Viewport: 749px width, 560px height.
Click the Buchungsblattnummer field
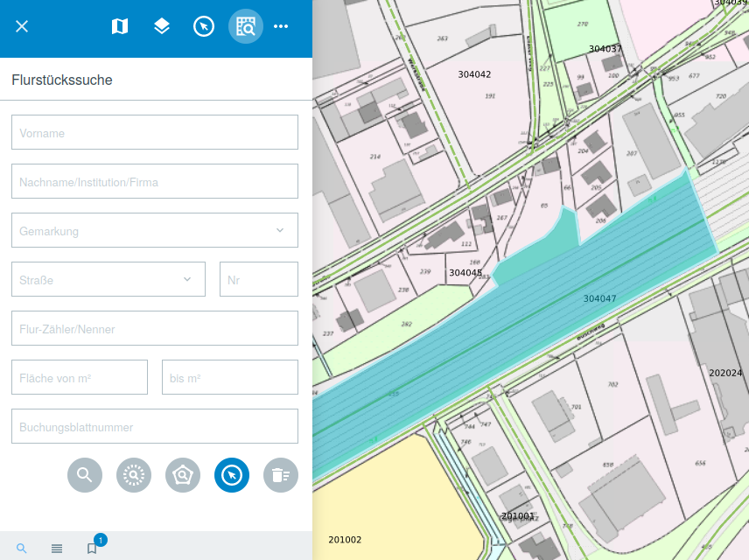click(x=155, y=427)
